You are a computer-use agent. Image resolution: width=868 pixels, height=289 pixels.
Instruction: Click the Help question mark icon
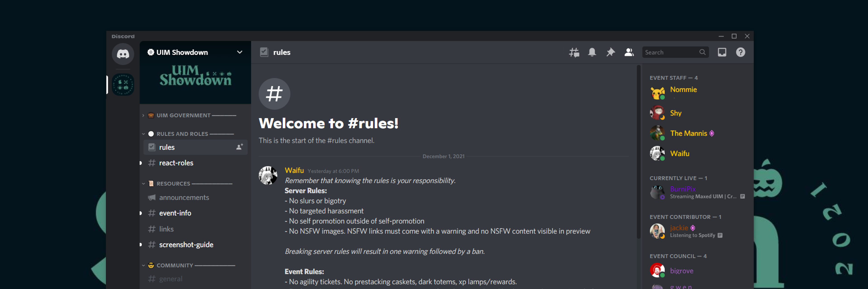pos(740,52)
